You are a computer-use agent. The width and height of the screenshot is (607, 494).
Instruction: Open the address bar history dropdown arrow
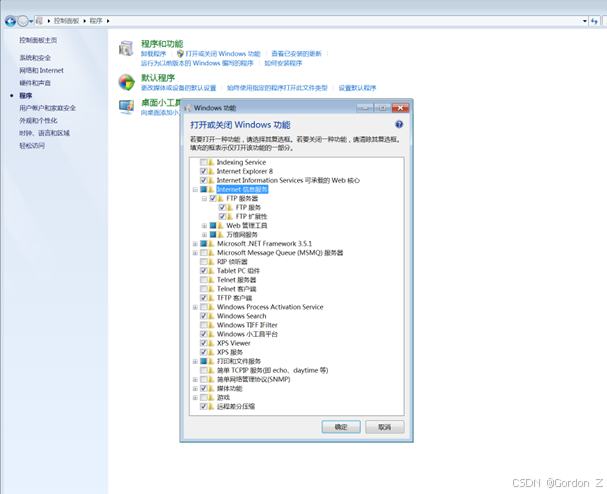[x=585, y=21]
